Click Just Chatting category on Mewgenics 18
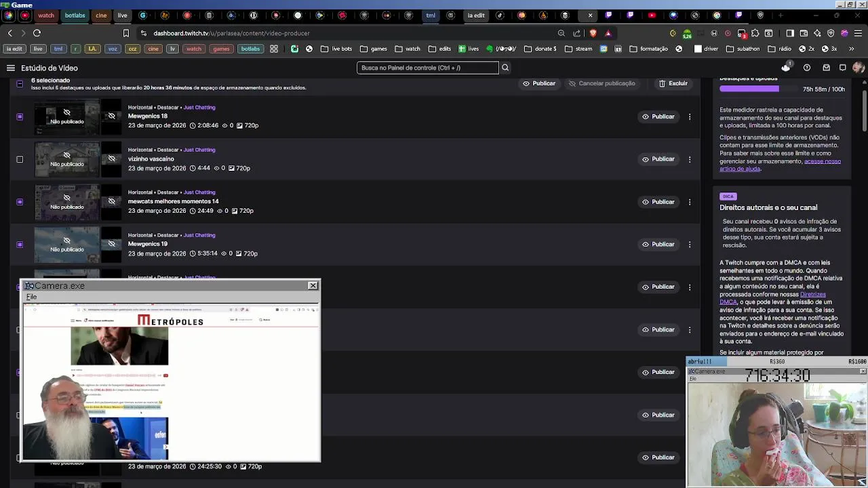This screenshot has width=868, height=488. coord(199,107)
